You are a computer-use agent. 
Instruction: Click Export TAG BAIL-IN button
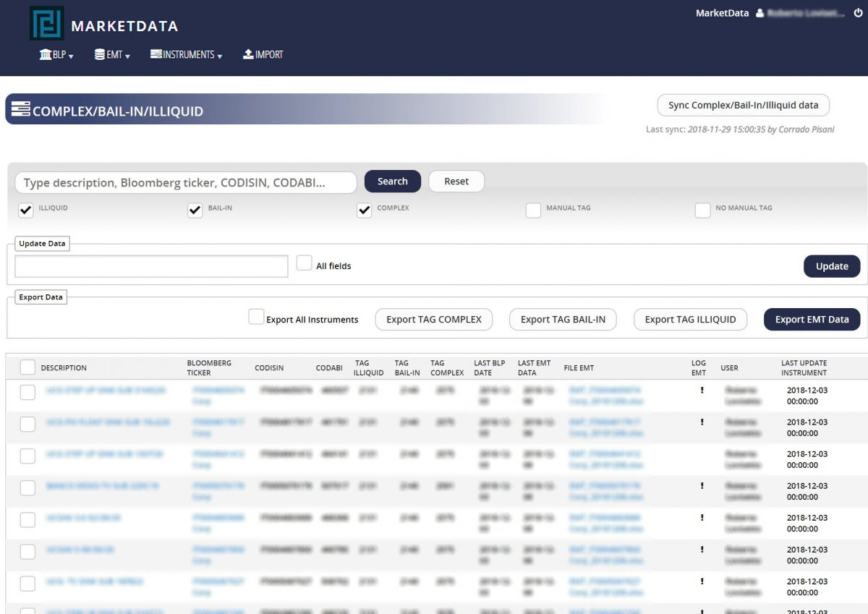563,319
